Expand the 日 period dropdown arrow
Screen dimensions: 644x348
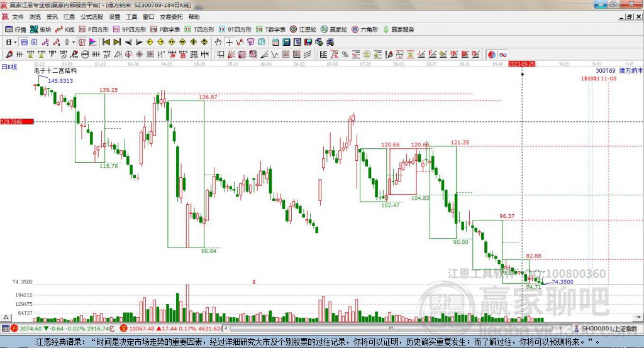click(x=15, y=42)
